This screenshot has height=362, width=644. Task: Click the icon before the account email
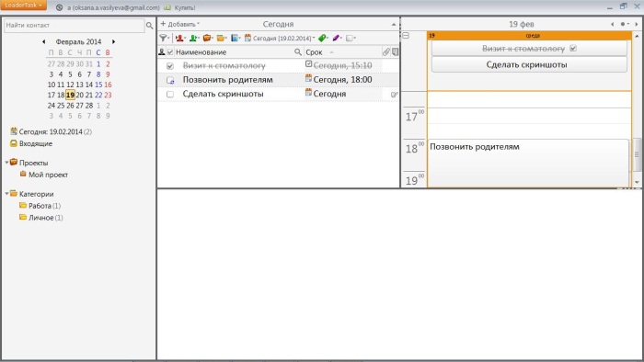pyautogui.click(x=59, y=7)
